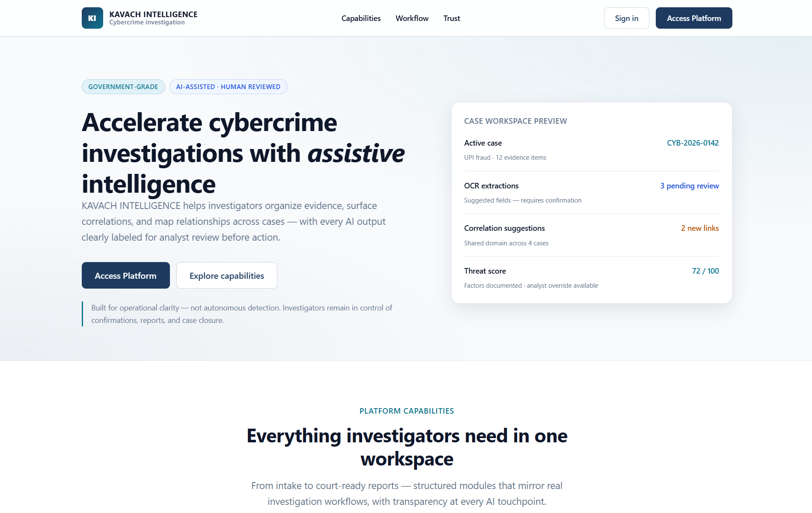Click the Active case label
812x513 pixels.
click(483, 143)
